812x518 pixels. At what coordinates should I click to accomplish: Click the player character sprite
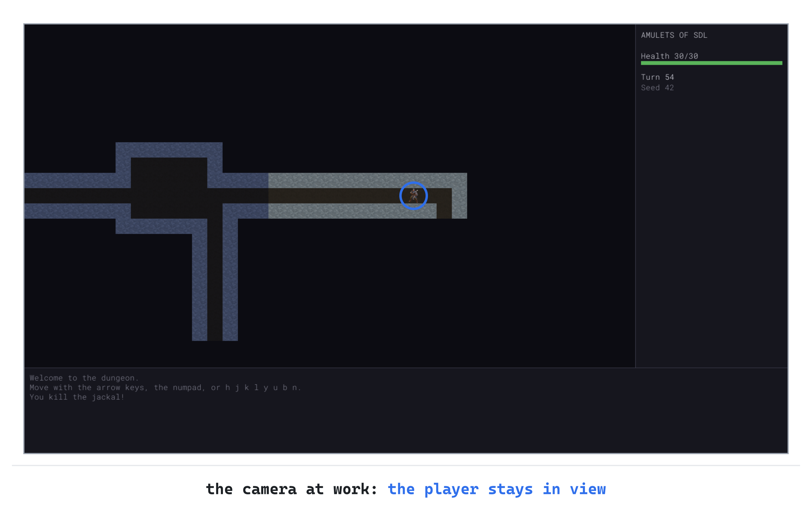(413, 196)
